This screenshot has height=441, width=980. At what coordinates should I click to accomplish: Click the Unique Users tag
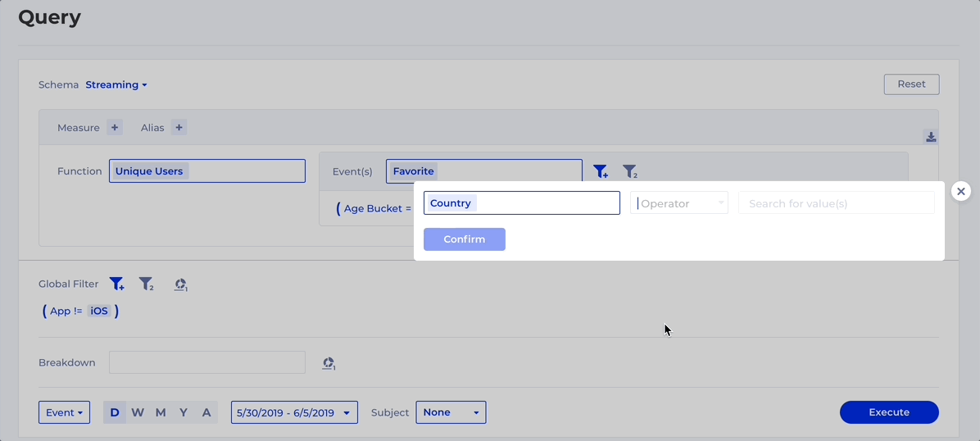click(x=149, y=170)
